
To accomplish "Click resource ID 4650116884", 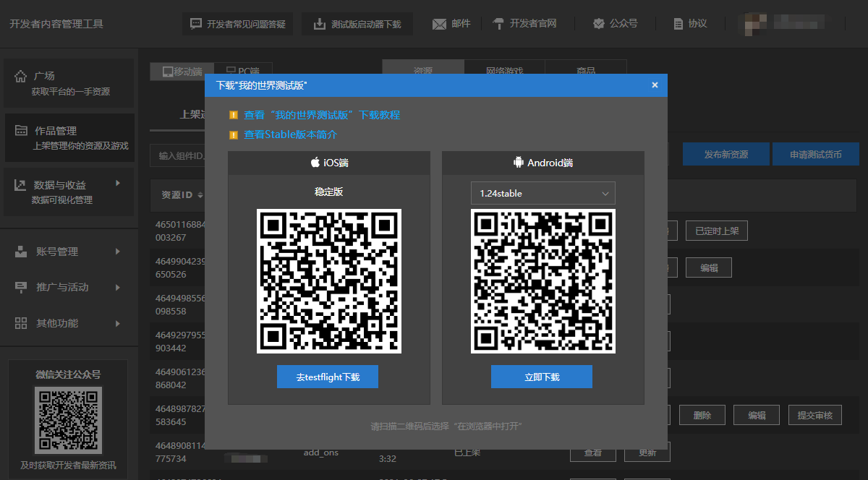I will [x=180, y=231].
